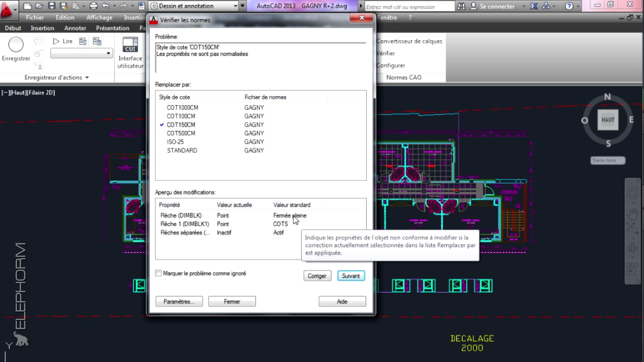Click the binoculars search icon
The height and width of the screenshot is (362, 644).
tap(462, 7)
